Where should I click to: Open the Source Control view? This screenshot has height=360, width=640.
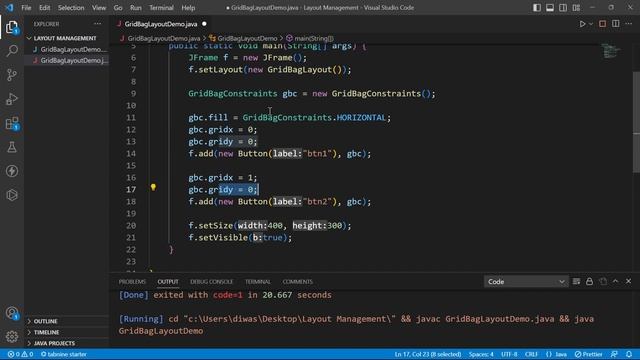(x=12, y=75)
